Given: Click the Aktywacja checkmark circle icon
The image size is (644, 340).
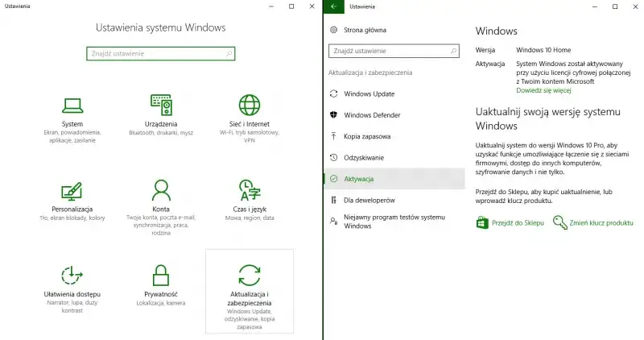Looking at the screenshot, I should click(334, 179).
